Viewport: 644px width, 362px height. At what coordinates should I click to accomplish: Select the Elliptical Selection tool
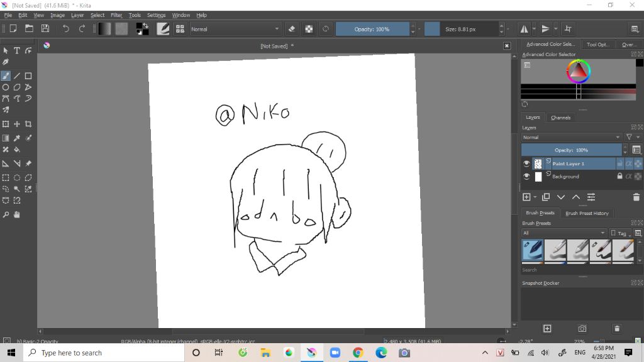17,178
